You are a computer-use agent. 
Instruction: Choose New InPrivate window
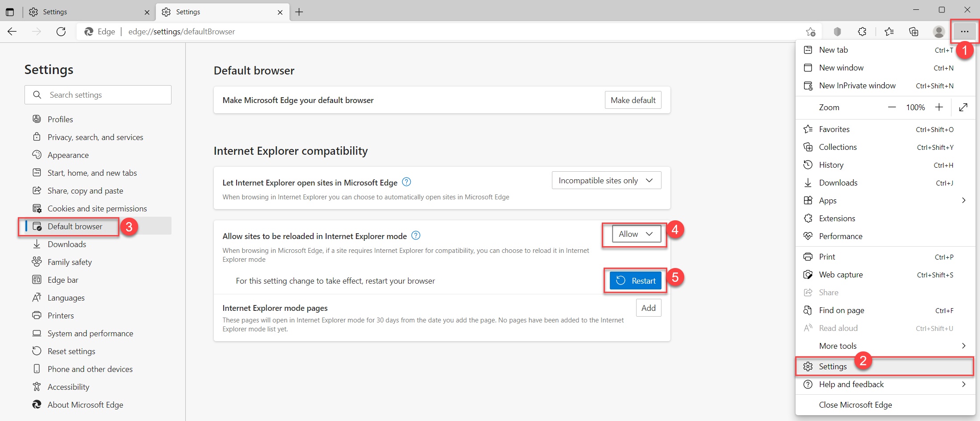pos(886,86)
